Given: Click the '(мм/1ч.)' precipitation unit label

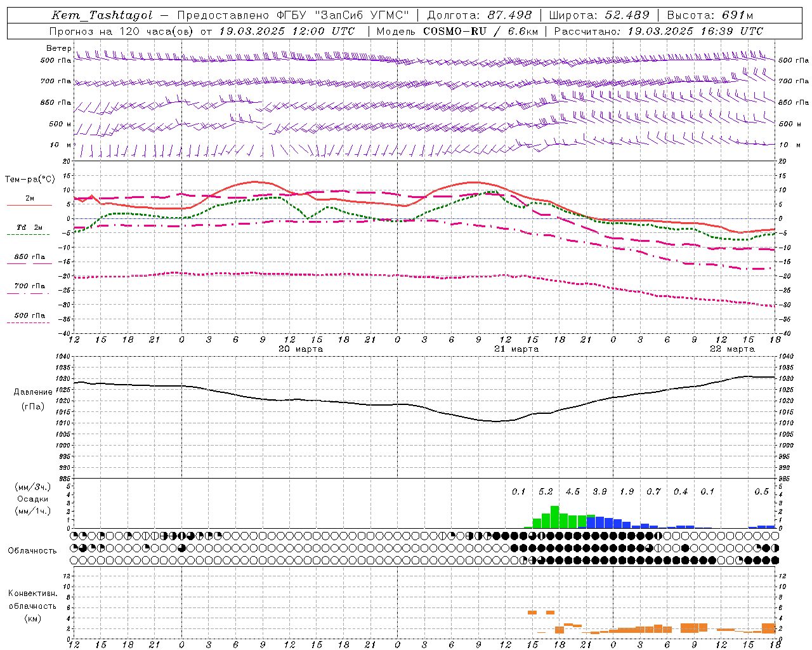Looking at the screenshot, I should (x=33, y=511).
